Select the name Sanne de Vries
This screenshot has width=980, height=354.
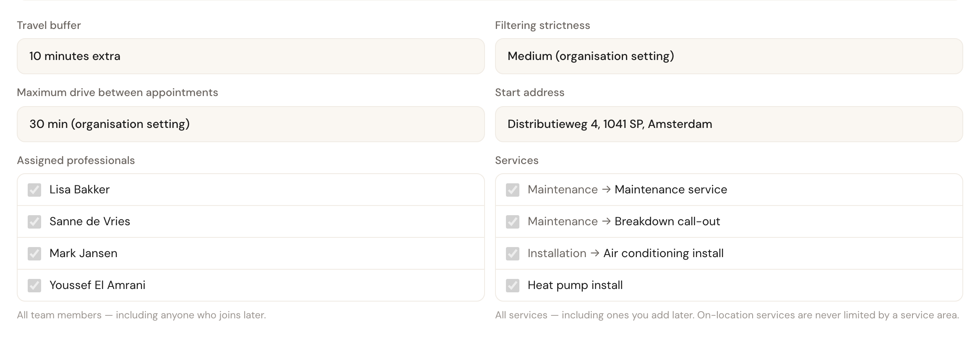[90, 221]
